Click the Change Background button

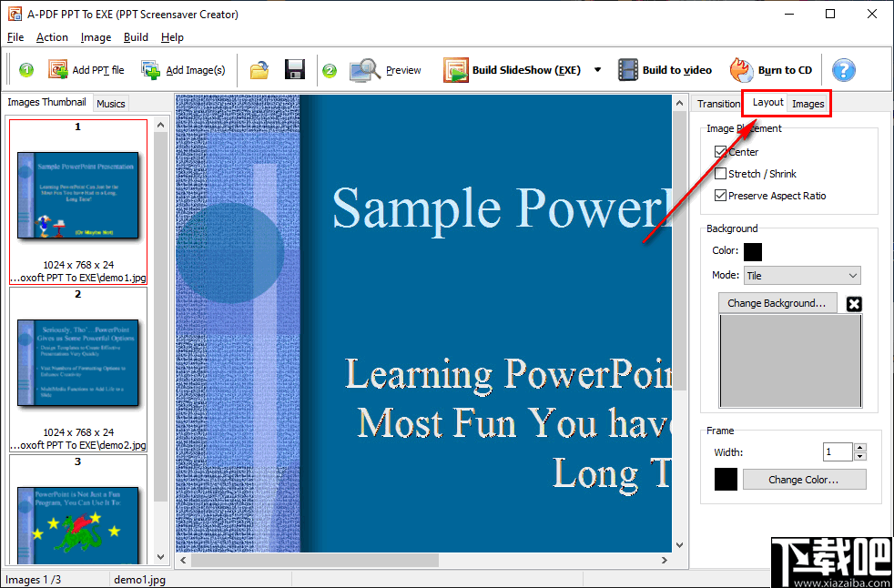click(x=777, y=302)
